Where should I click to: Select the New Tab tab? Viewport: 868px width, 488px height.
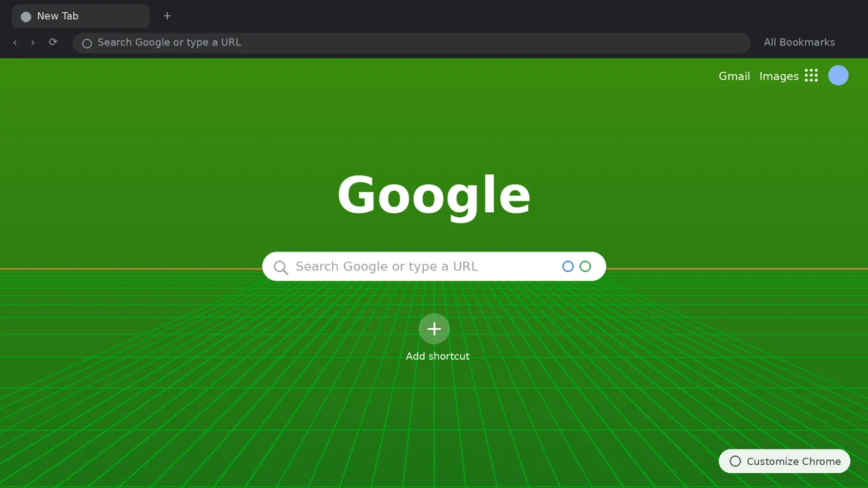[x=81, y=16]
